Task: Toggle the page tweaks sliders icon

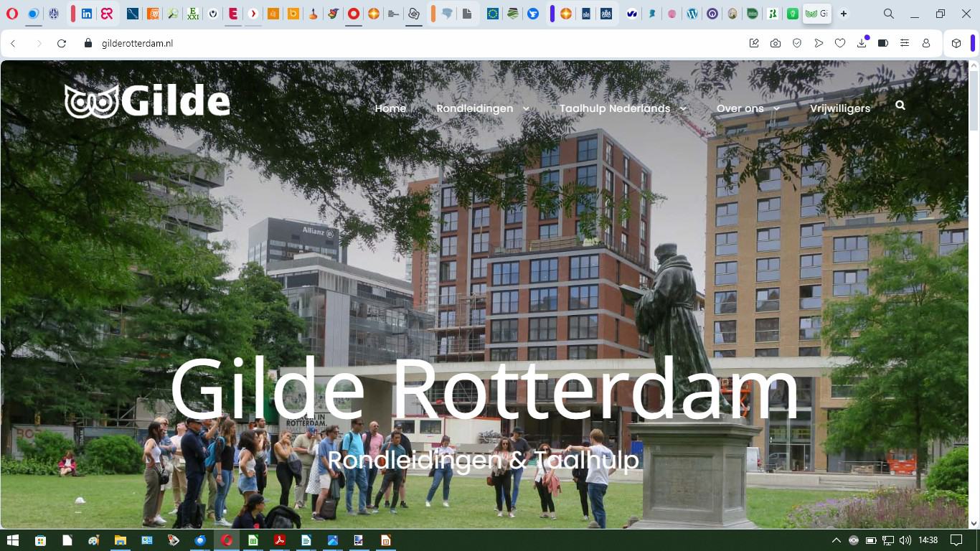Action: [905, 43]
